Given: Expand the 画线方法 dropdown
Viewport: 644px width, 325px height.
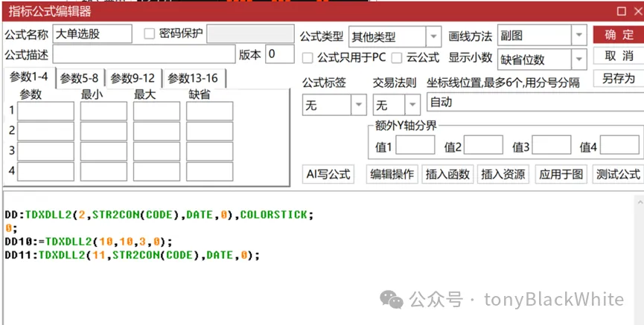Looking at the screenshot, I should (x=578, y=36).
